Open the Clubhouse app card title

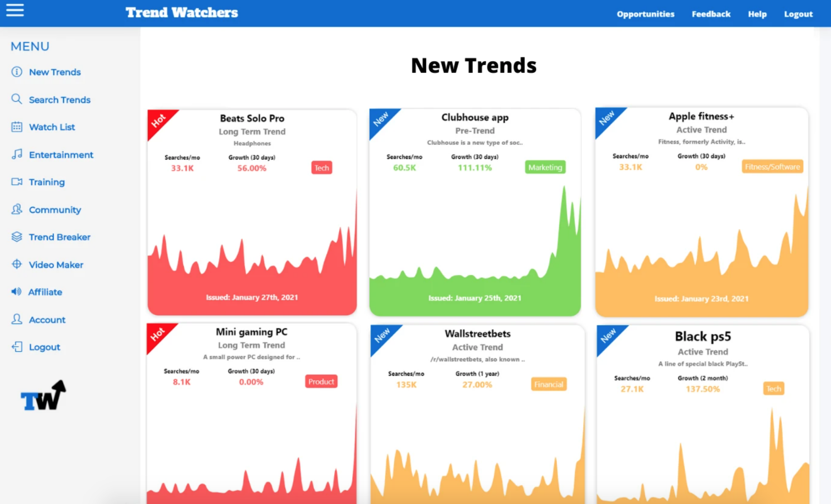pyautogui.click(x=475, y=117)
